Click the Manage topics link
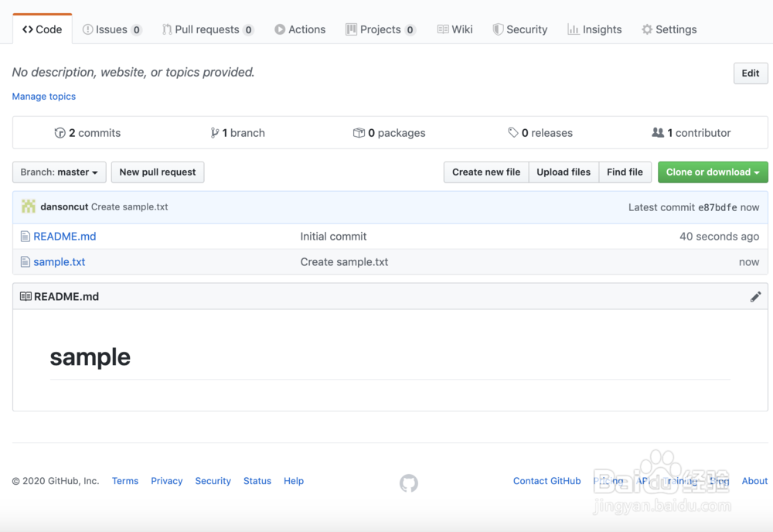The width and height of the screenshot is (773, 532). pyautogui.click(x=44, y=97)
